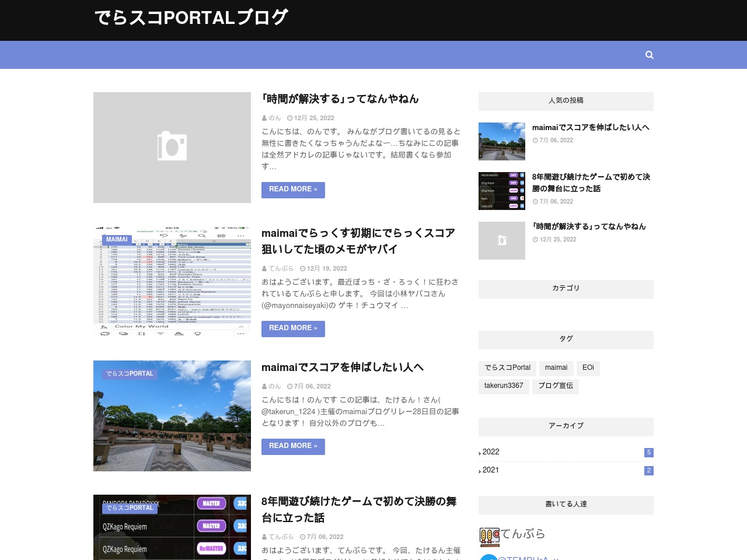747x560 pixels.
Task: Select the ブログ宣伝 tag
Action: (x=556, y=386)
